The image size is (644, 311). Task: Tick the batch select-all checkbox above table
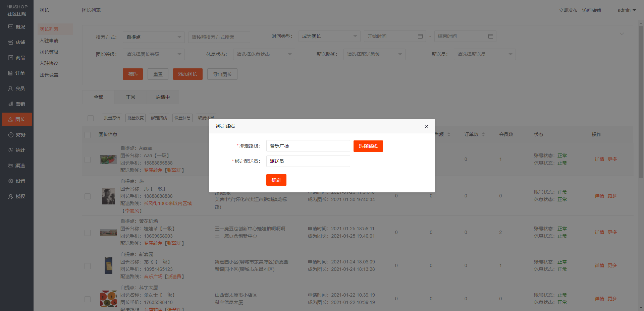pos(91,118)
